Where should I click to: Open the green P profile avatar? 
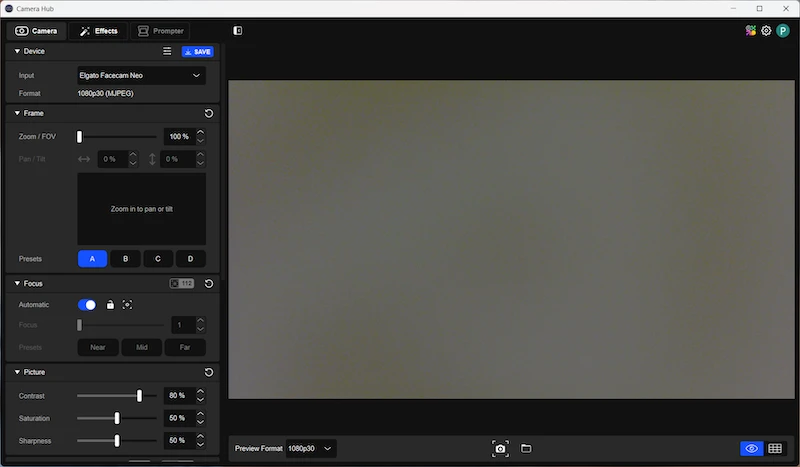(x=783, y=31)
